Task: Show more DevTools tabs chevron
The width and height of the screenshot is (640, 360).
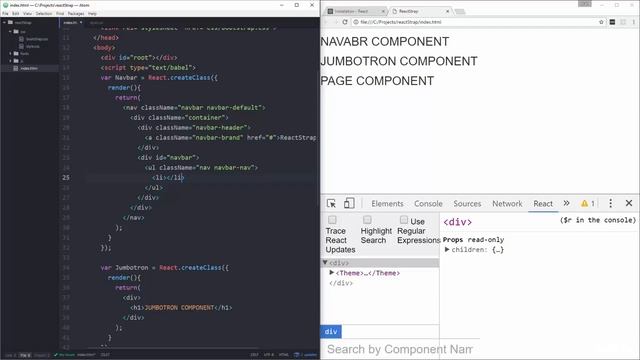Action: (567, 203)
